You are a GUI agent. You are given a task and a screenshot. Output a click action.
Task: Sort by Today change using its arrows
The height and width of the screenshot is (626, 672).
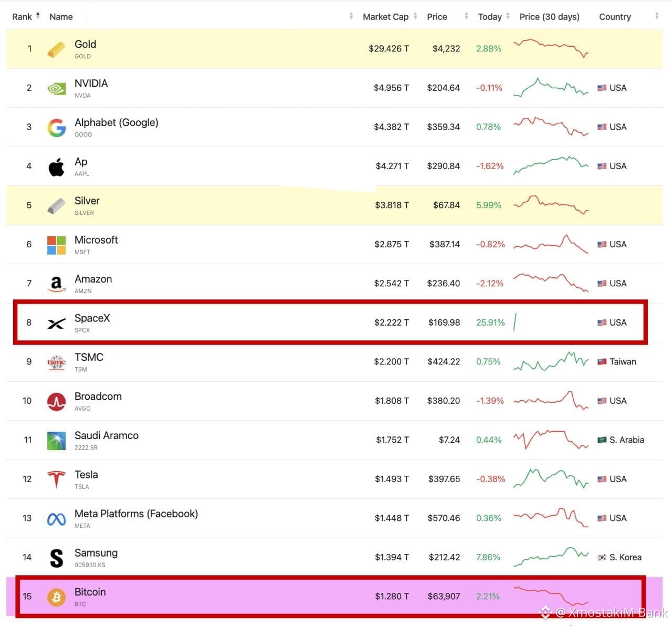click(508, 16)
